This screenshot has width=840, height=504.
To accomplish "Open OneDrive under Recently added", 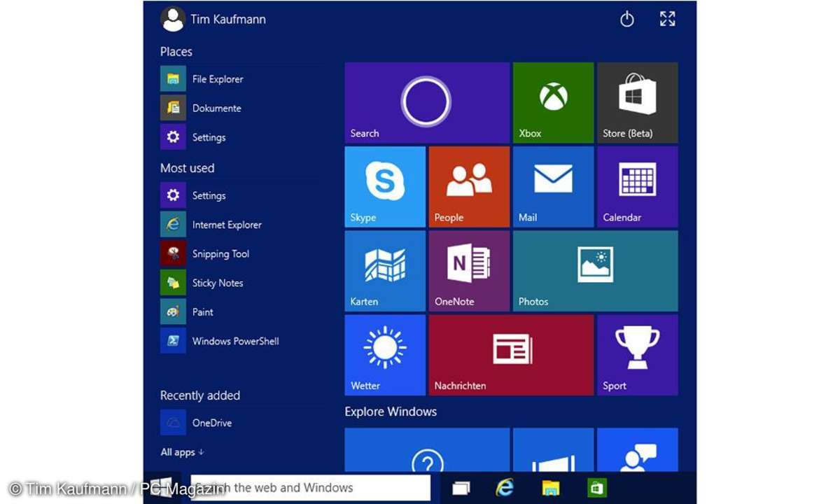I will point(197,423).
